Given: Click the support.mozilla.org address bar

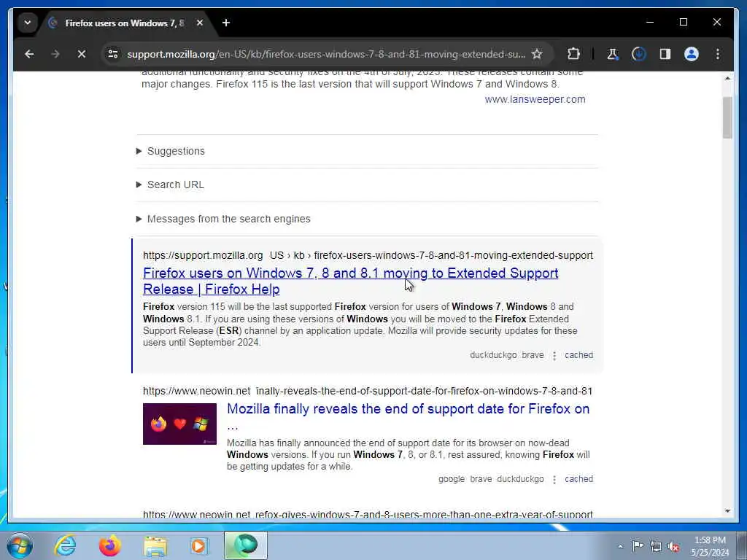Looking at the screenshot, I should [326, 54].
